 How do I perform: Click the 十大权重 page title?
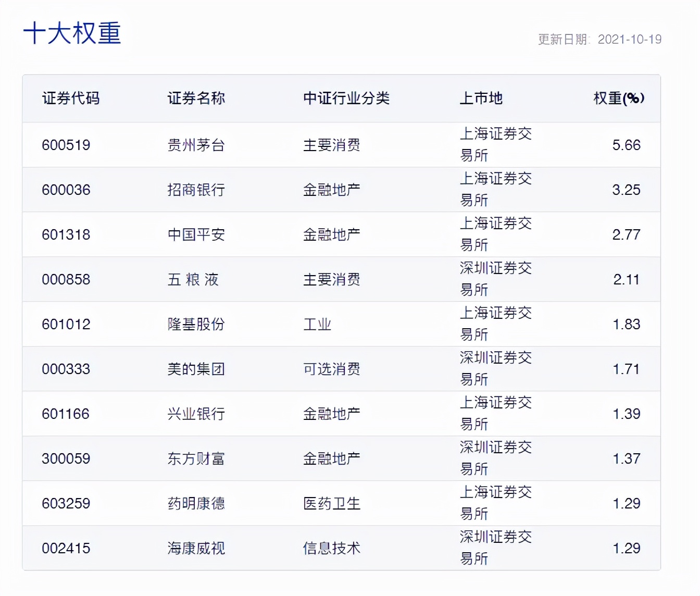click(73, 33)
